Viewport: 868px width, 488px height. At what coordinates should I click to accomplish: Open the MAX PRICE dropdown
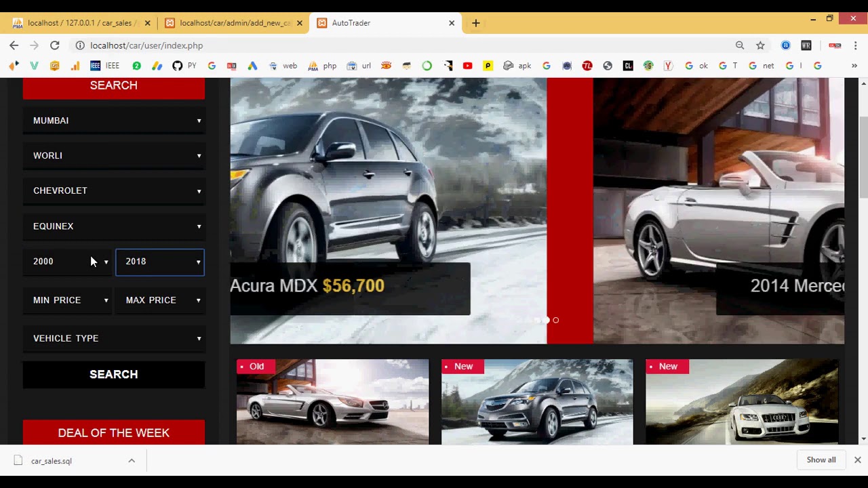tap(160, 300)
